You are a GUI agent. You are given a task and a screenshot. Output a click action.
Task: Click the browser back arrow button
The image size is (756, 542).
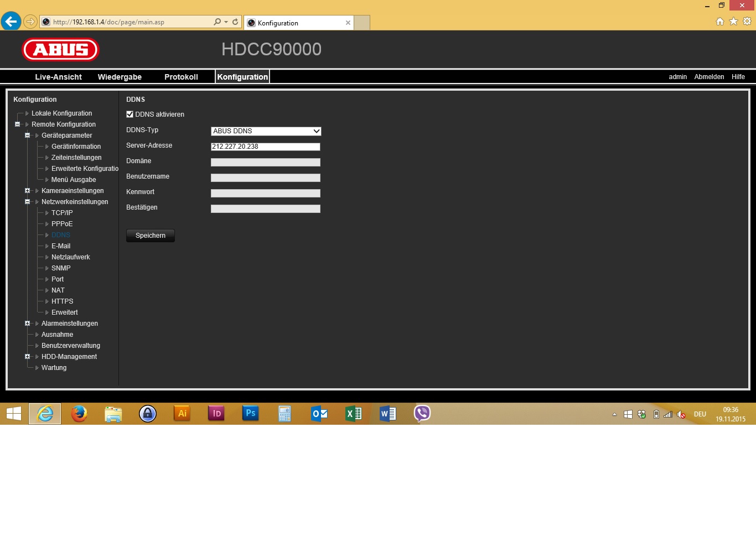11,22
